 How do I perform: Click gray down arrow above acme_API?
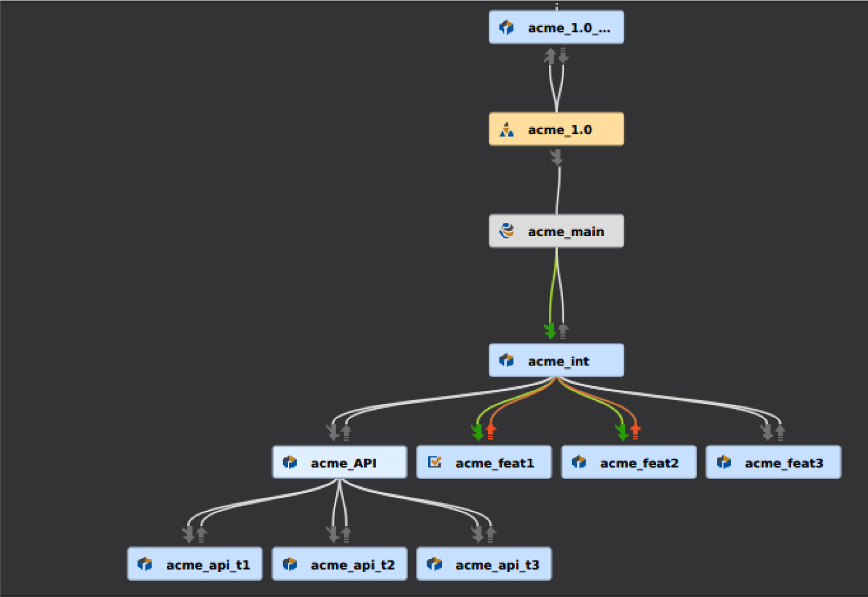333,431
